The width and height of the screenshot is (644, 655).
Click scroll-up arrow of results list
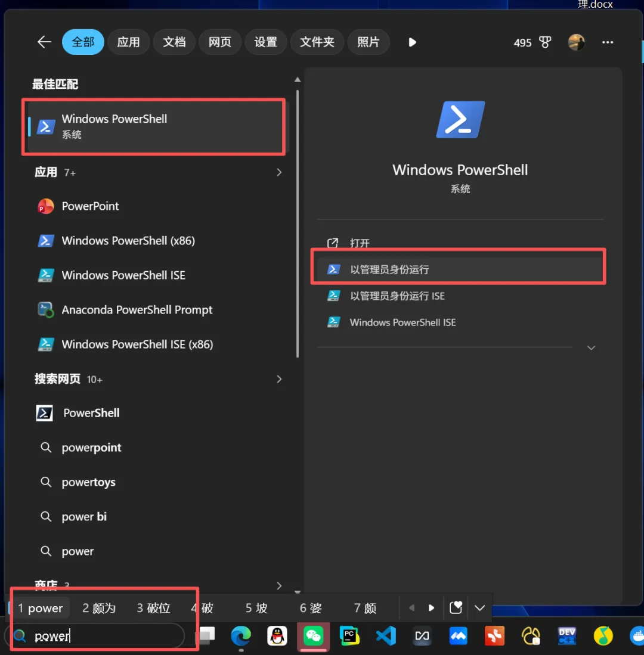pos(297,79)
